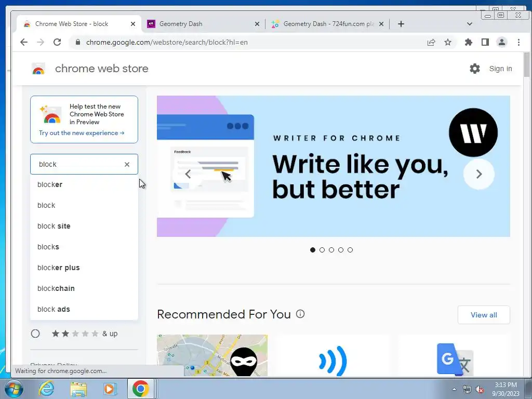Choose the blockchain suggestion
Screen dimensions: 532x399
[x=84, y=288]
